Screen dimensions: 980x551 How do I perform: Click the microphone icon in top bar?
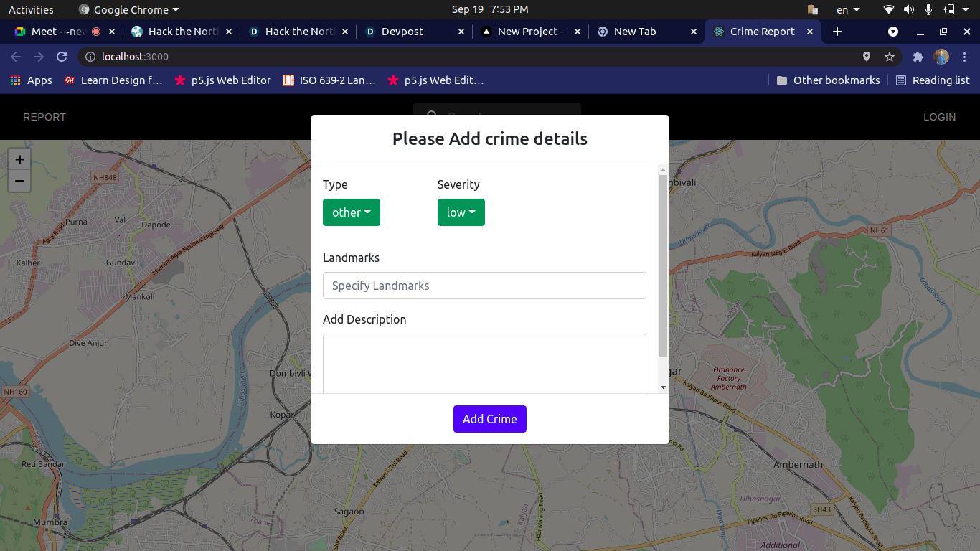point(929,9)
